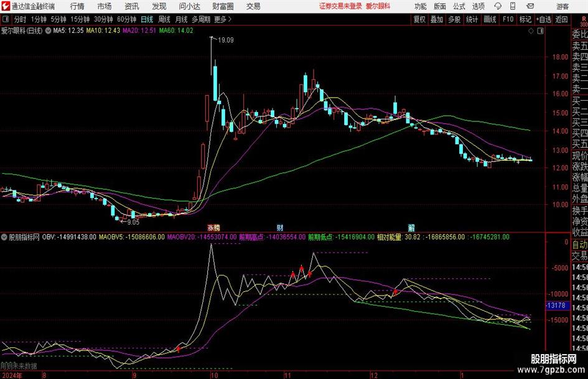Open the 功能 menu

(421, 6)
